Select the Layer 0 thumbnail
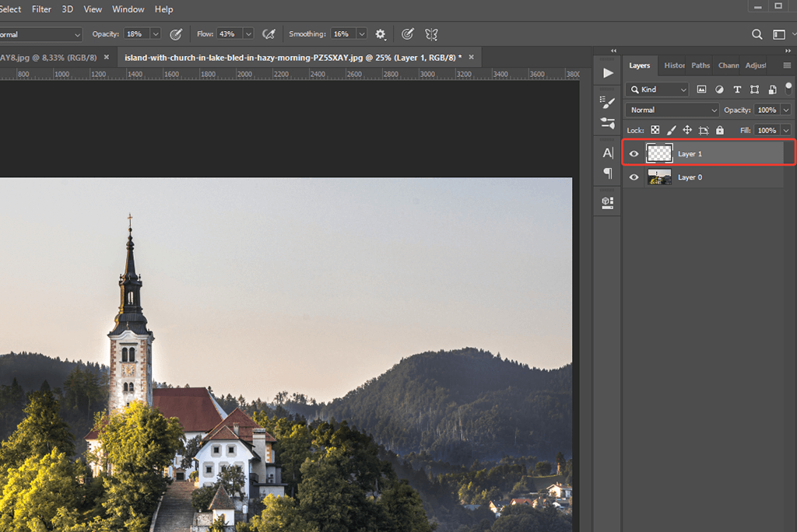The width and height of the screenshot is (797, 532). [659, 177]
